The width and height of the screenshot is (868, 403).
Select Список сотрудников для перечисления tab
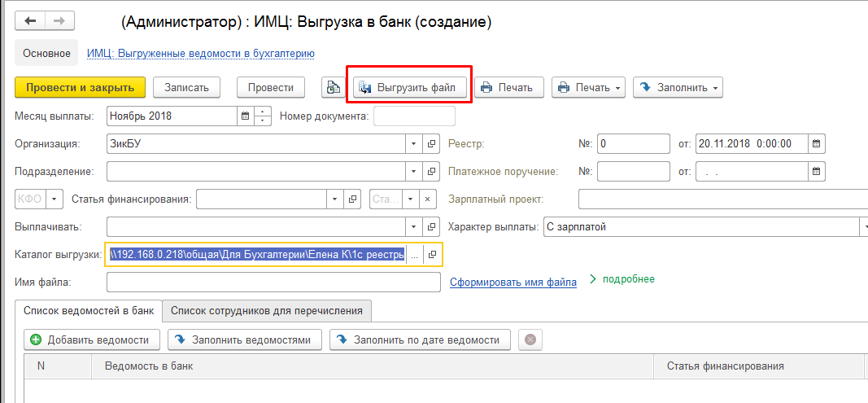coord(266,310)
